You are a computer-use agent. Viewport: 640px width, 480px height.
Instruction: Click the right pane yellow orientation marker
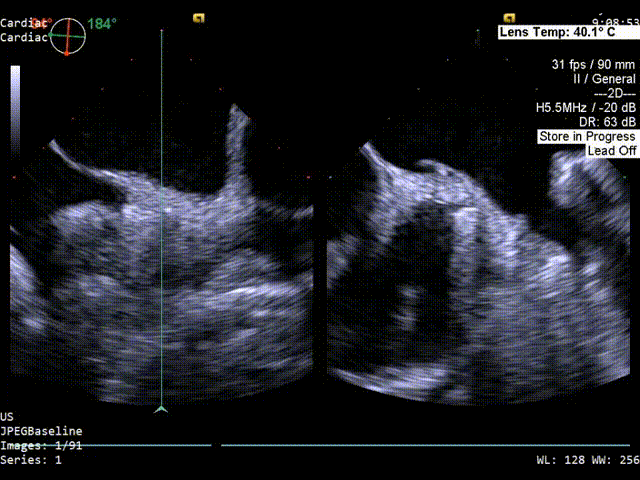tap(509, 17)
